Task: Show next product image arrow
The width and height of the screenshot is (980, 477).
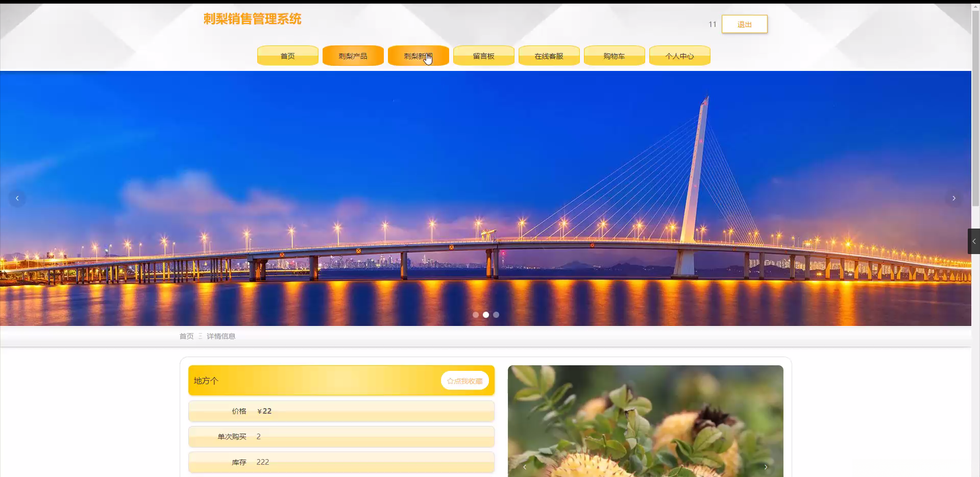Action: click(x=766, y=467)
